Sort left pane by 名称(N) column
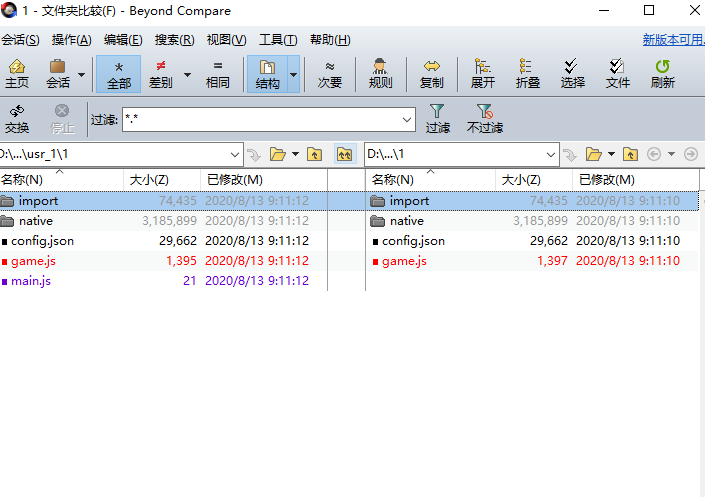Image resolution: width=705 pixels, height=497 pixels. (62, 180)
